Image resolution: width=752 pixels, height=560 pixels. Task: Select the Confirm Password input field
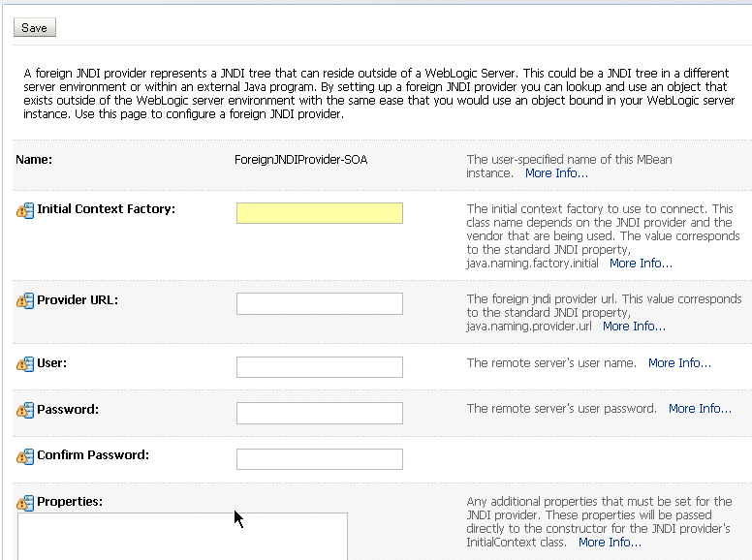320,459
